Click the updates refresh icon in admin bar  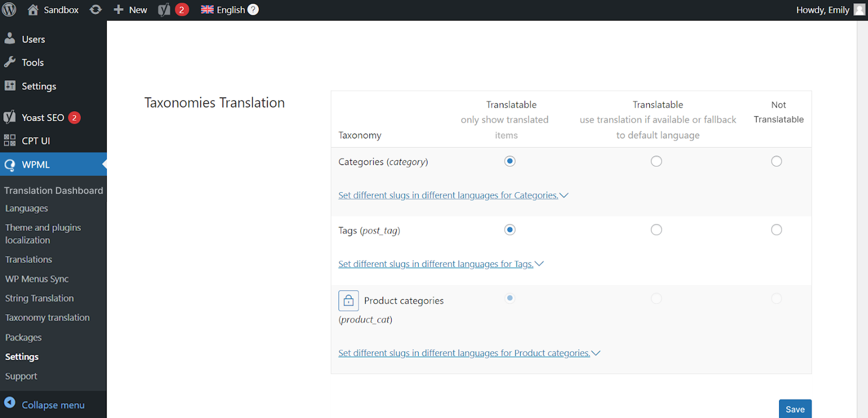tap(95, 10)
